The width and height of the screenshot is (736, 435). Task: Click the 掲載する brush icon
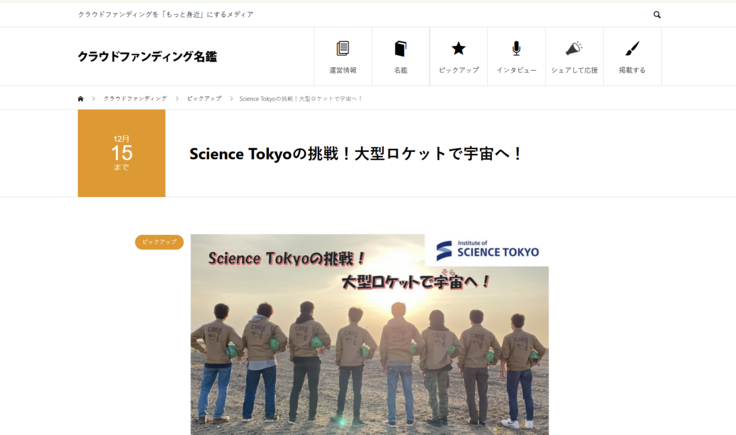pos(632,48)
